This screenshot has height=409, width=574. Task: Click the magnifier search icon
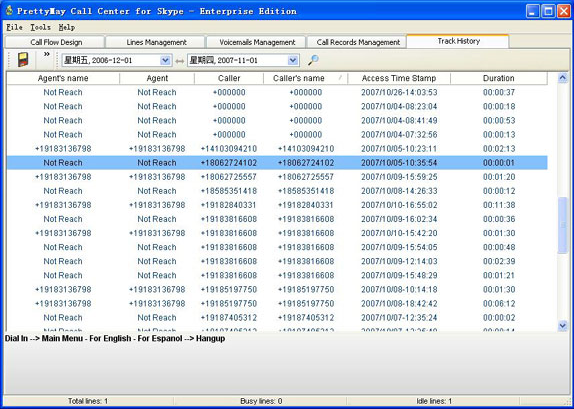point(313,60)
